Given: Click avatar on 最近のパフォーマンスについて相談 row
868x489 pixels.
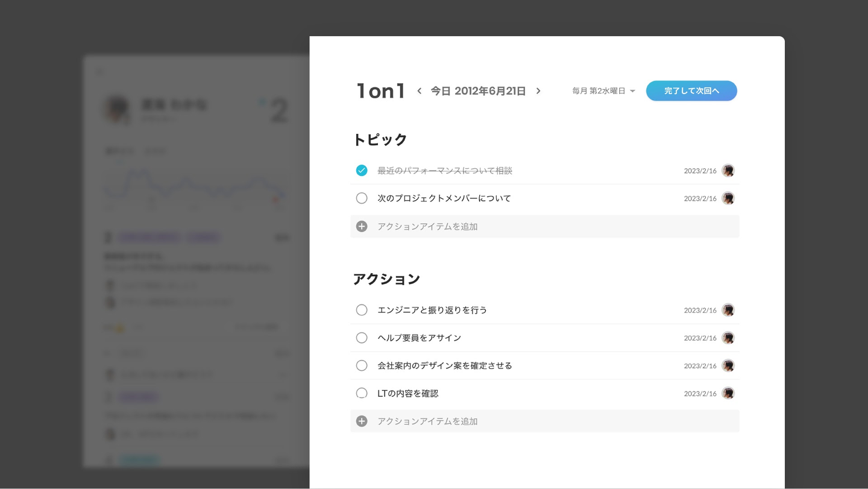Looking at the screenshot, I should point(728,171).
